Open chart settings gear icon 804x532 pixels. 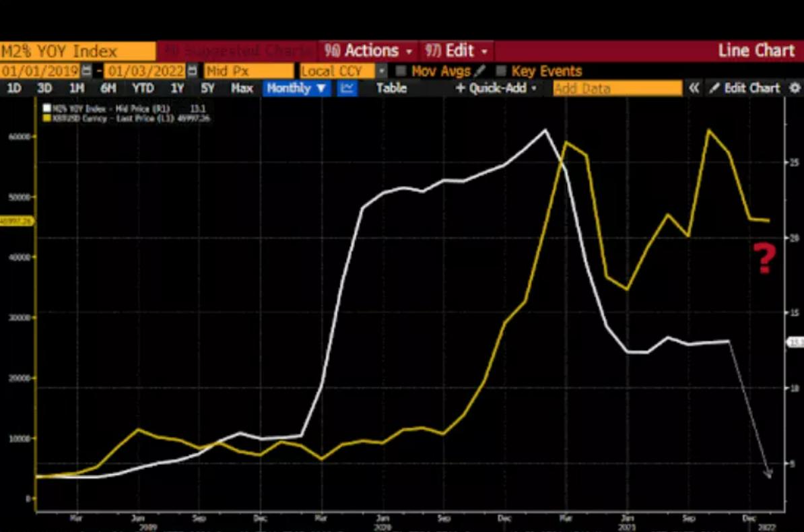(795, 88)
